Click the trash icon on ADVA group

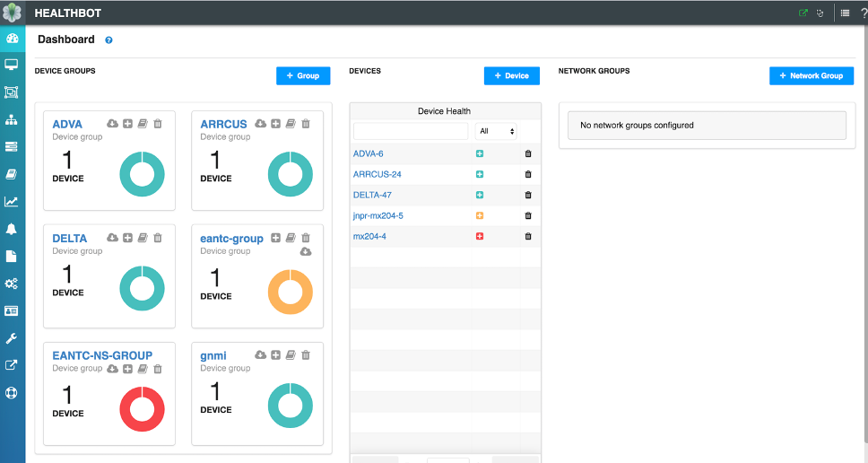tap(158, 124)
